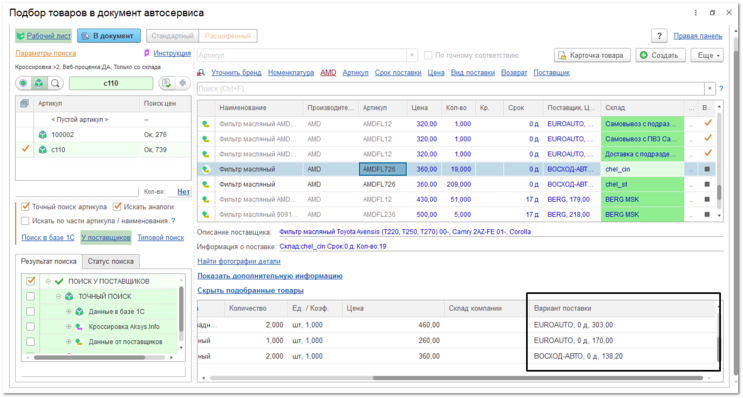
Task: Click into the Поиск (Ctrl+F) input field
Action: 450,89
